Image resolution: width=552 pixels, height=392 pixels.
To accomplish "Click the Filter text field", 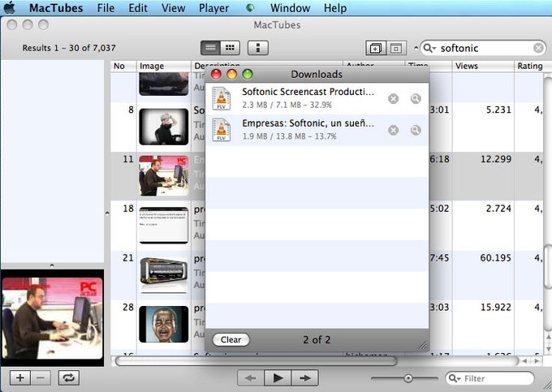I will [490, 379].
